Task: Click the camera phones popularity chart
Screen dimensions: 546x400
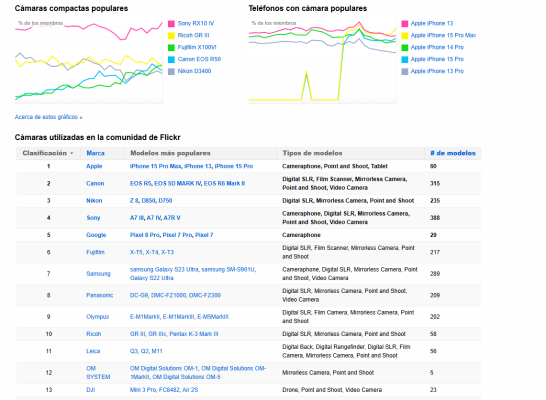Action: [322, 61]
